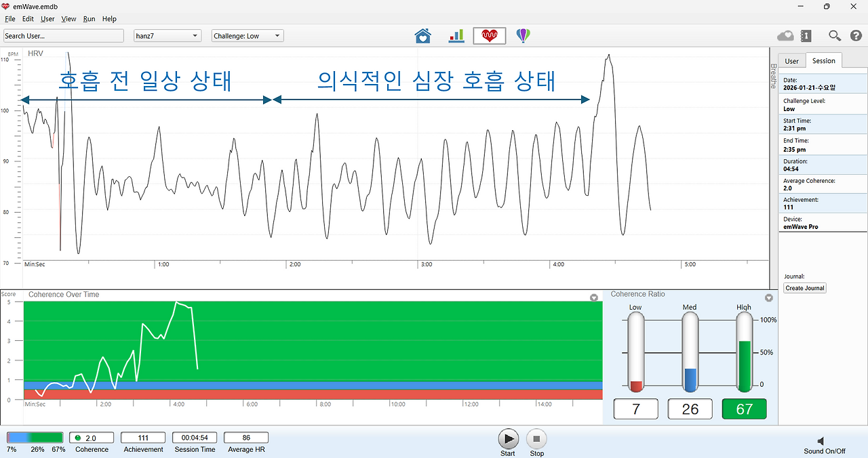Click the High coherence thermometer gauge
The width and height of the screenshot is (868, 458).
(x=744, y=352)
